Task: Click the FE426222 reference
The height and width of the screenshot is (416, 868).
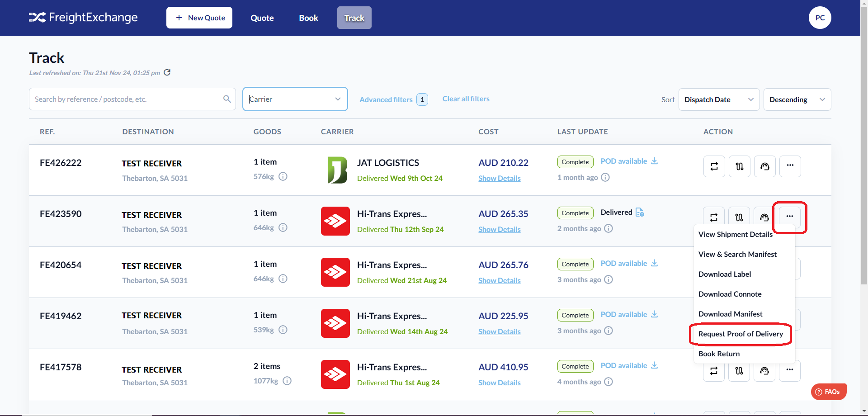Action: click(x=61, y=163)
